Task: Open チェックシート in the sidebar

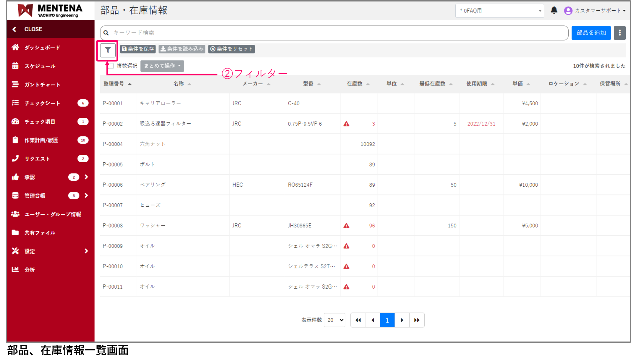Action: tap(42, 103)
